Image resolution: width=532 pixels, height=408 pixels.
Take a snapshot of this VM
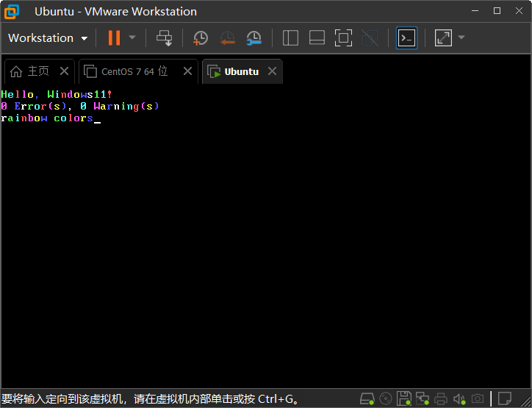201,37
